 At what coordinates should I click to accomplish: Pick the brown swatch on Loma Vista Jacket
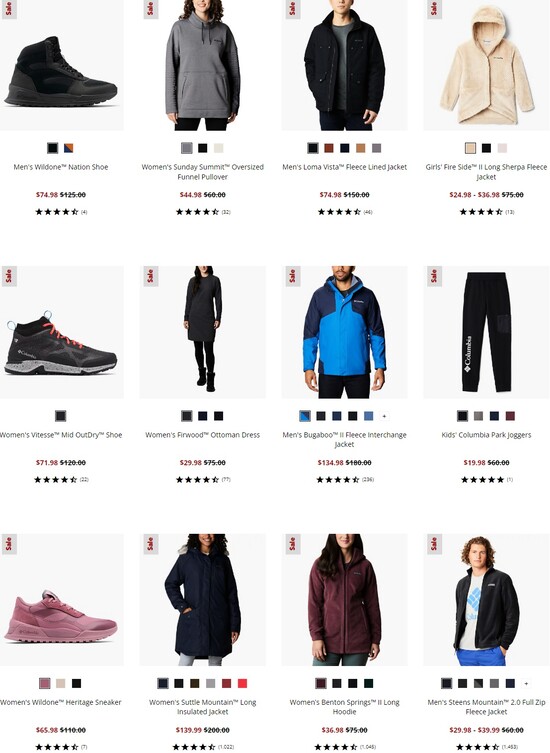coord(329,148)
